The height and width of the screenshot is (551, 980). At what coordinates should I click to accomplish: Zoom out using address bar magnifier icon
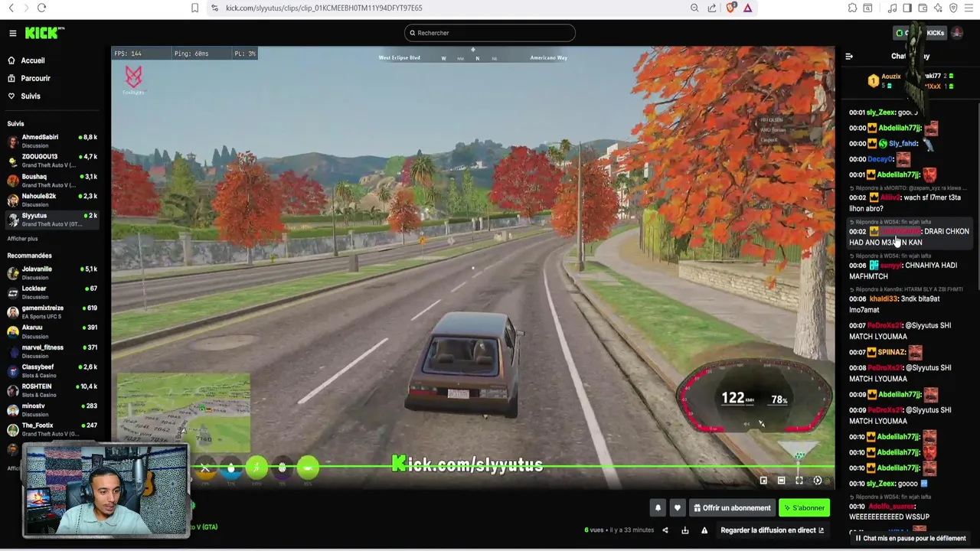click(694, 8)
